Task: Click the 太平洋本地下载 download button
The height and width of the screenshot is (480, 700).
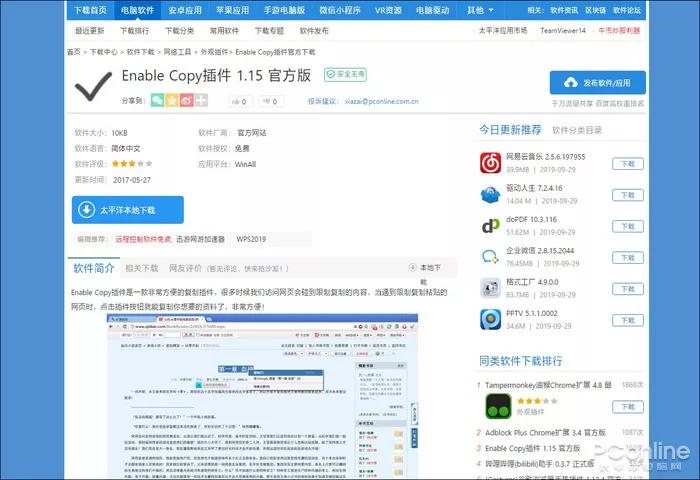Action: [x=128, y=210]
